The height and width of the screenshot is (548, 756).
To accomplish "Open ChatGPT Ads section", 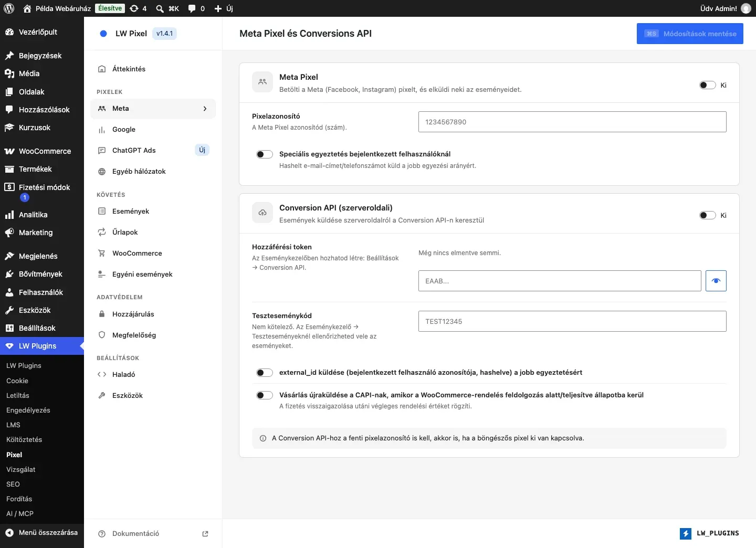I will pos(153,150).
